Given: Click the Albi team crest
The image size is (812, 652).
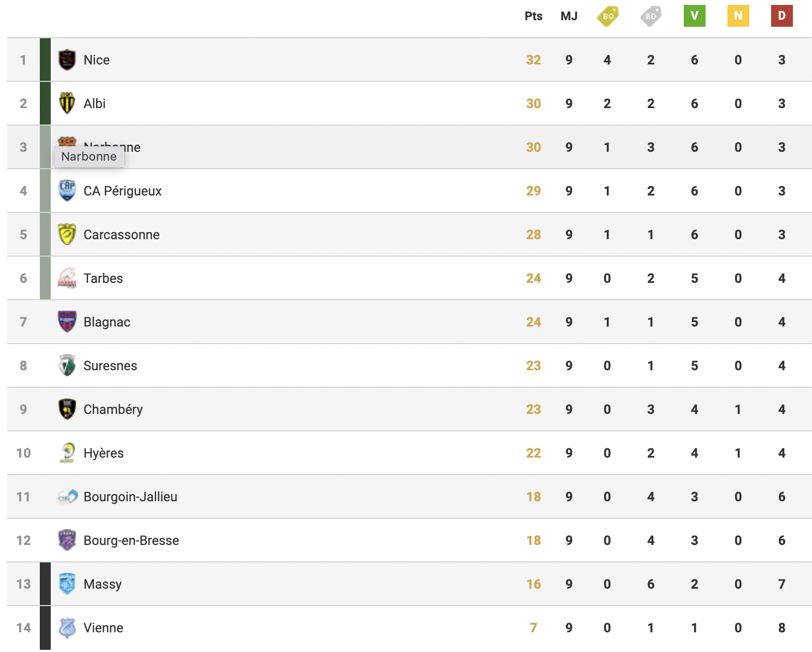Looking at the screenshot, I should [67, 103].
